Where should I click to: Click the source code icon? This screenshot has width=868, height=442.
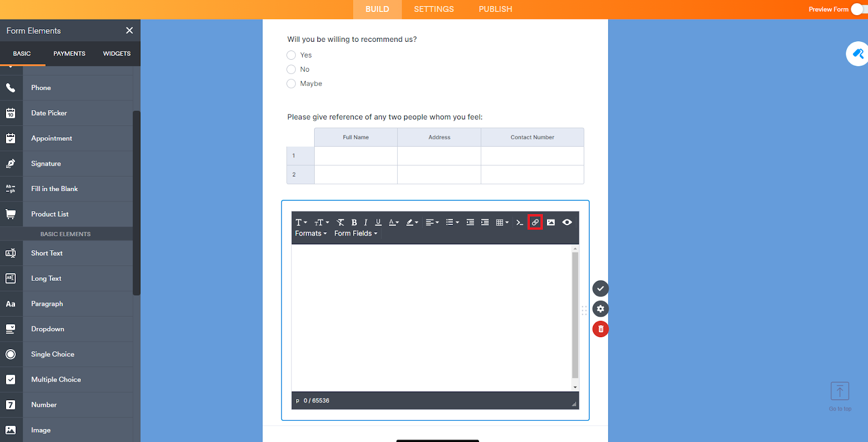pyautogui.click(x=519, y=222)
